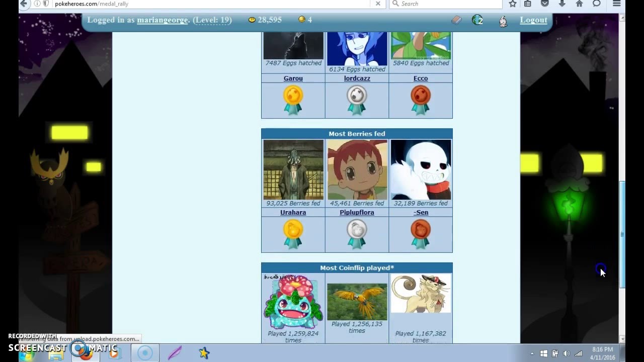This screenshot has width=644, height=362.
Task: Stop loading with the X button in the address bar
Action: (378, 4)
